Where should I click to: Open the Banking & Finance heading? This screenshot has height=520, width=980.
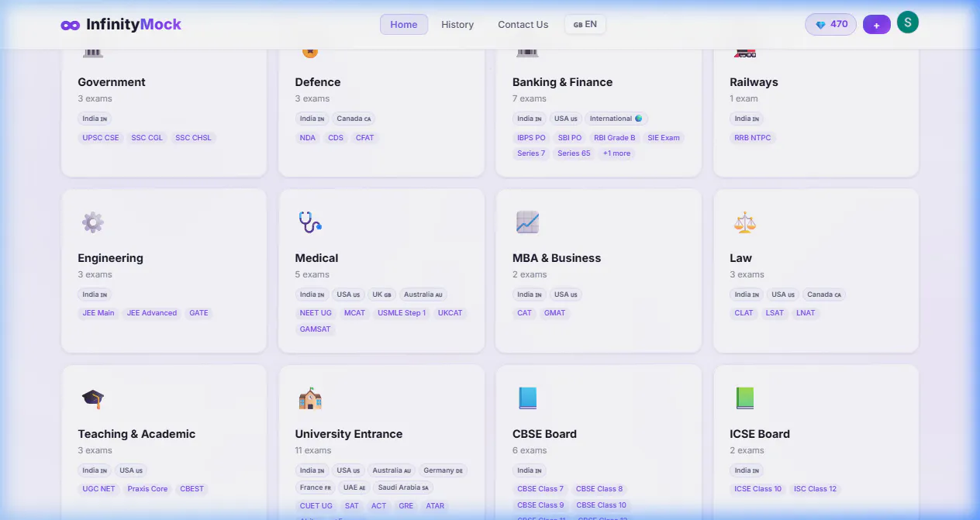[x=563, y=82]
